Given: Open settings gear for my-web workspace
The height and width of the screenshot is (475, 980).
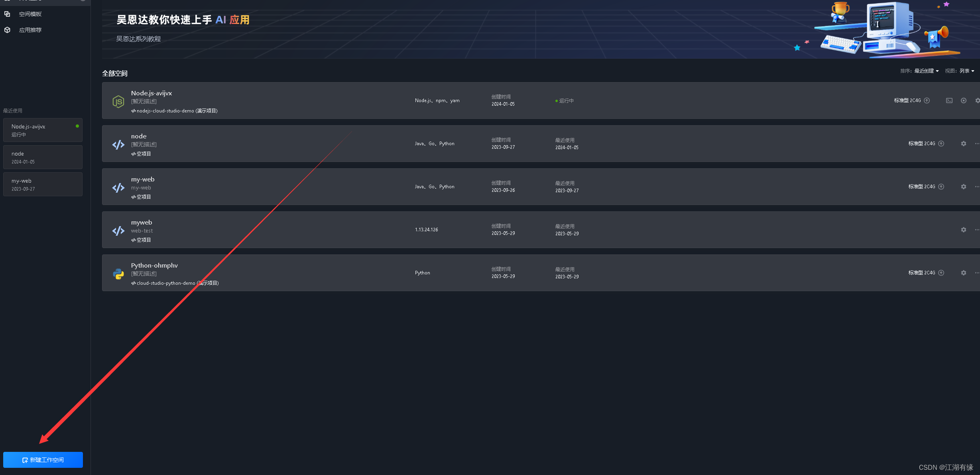Looking at the screenshot, I should (x=964, y=187).
